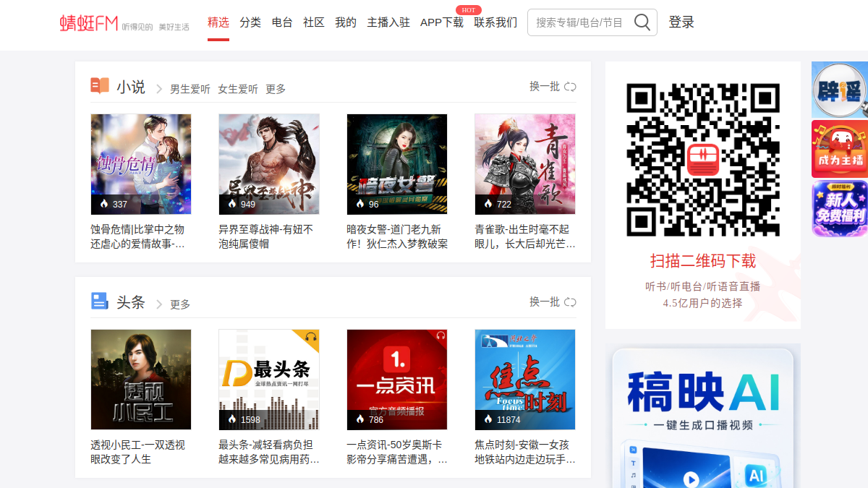Open the 主播入驻 menu item

tap(388, 22)
